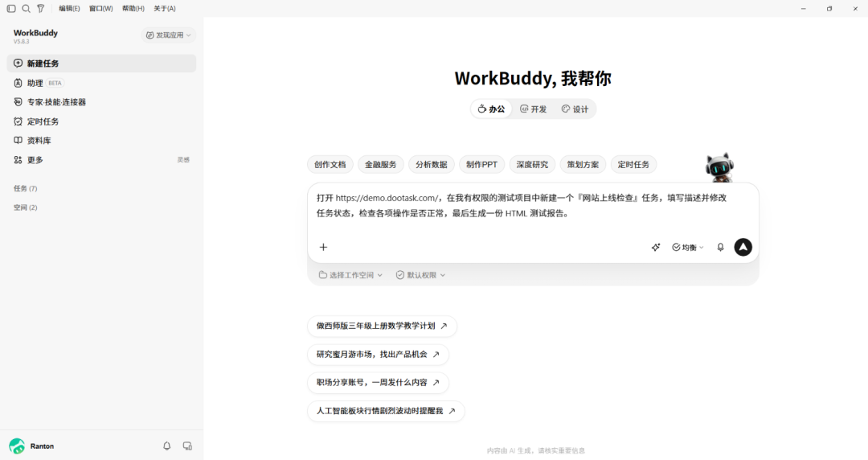Screen dimensions: 868x460
Task: Click the 灵感 label beside 更多
Action: coord(183,159)
